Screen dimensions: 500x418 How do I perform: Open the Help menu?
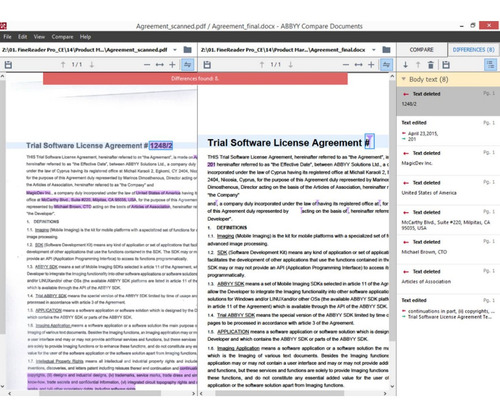85,37
